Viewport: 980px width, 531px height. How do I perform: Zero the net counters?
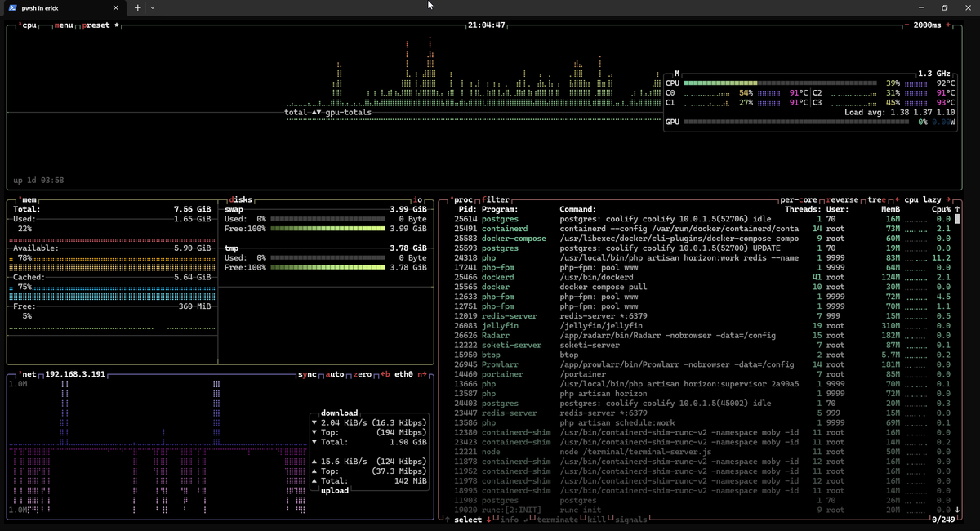pos(363,374)
